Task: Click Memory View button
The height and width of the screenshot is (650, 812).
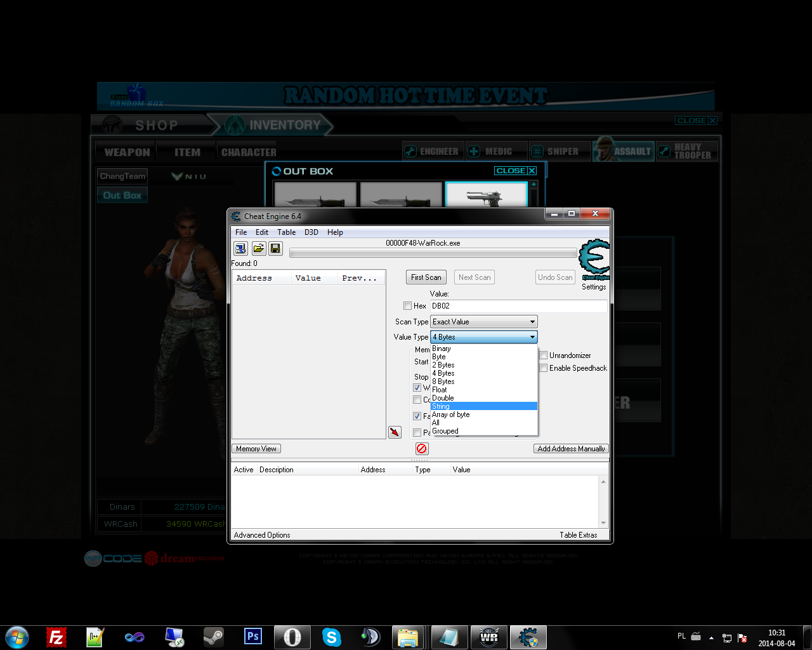Action: [x=256, y=449]
